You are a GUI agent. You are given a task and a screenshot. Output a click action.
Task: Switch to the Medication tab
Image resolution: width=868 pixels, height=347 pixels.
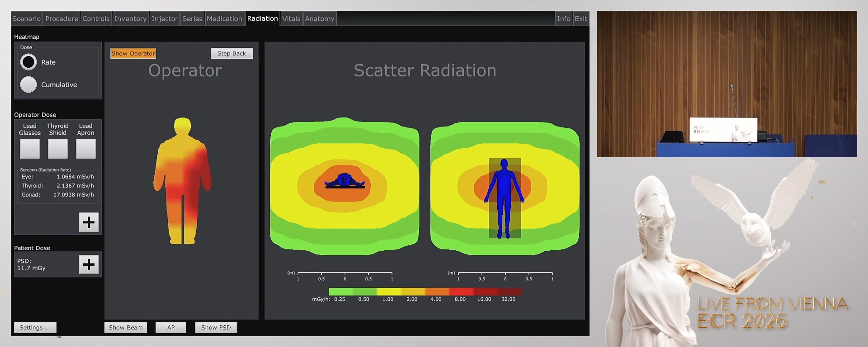point(225,19)
